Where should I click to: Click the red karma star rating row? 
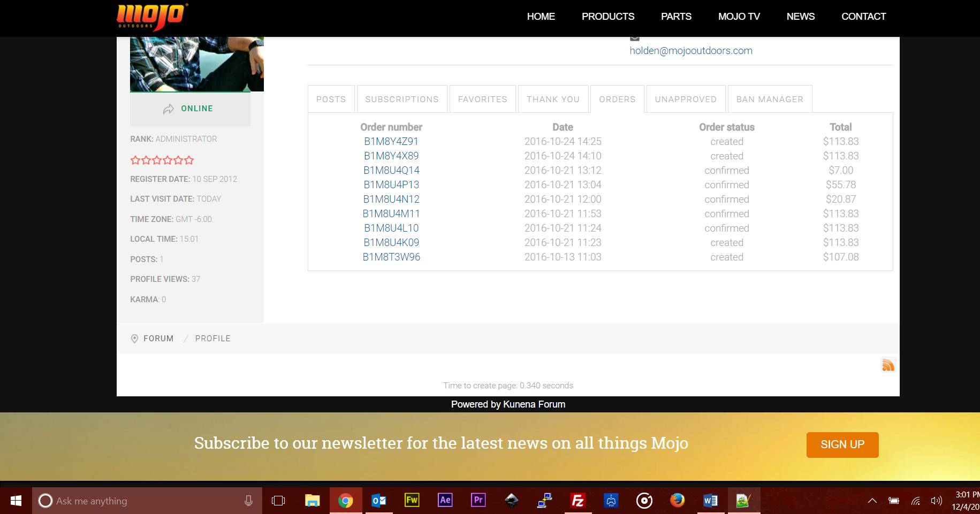click(162, 160)
